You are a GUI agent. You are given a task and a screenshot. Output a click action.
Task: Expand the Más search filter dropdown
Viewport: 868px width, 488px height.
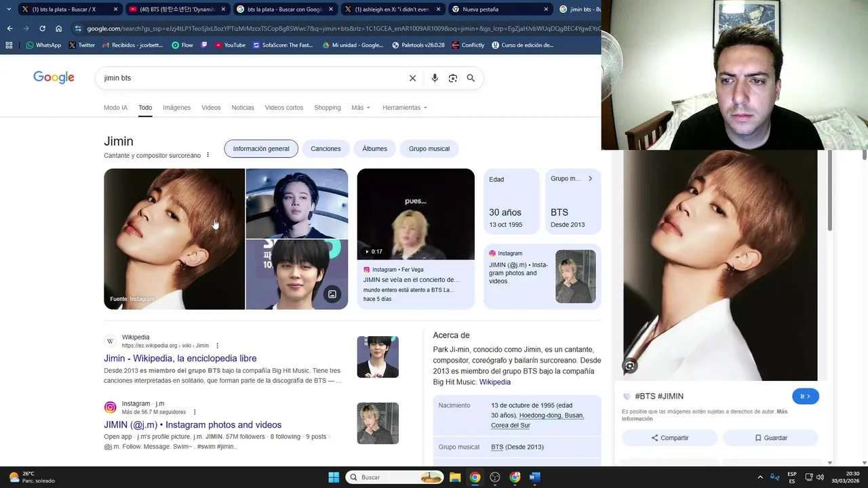pos(361,108)
